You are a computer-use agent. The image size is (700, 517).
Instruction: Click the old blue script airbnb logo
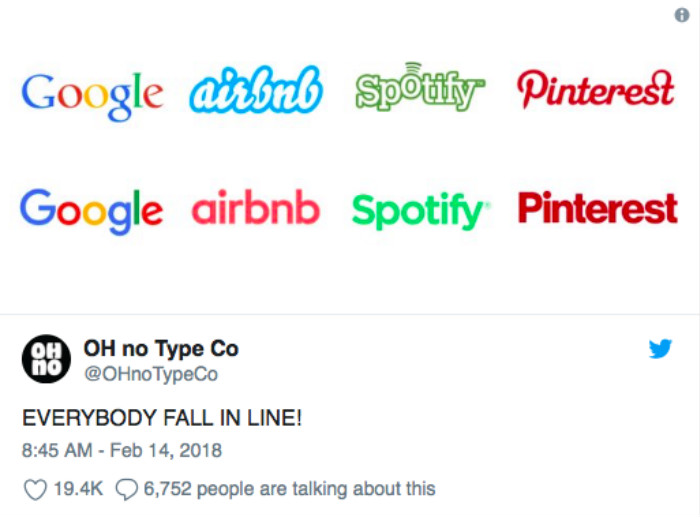[256, 90]
